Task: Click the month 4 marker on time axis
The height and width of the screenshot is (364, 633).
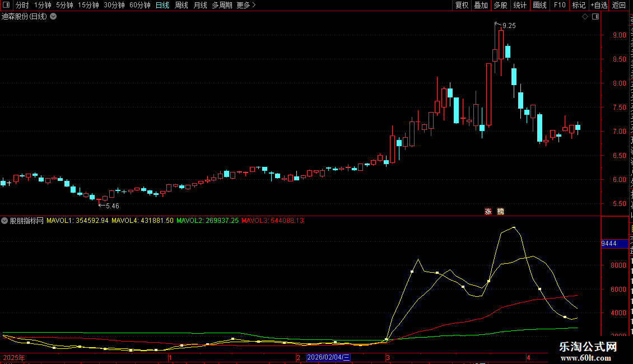Action: click(528, 357)
